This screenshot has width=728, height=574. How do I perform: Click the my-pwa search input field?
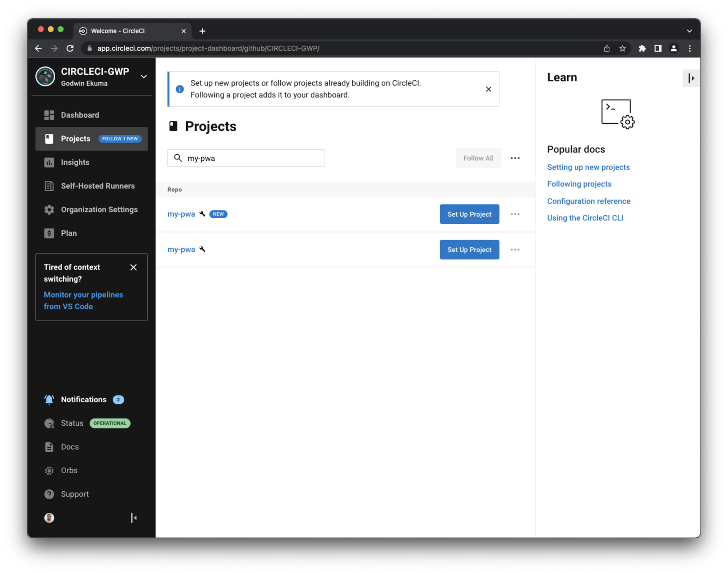246,158
